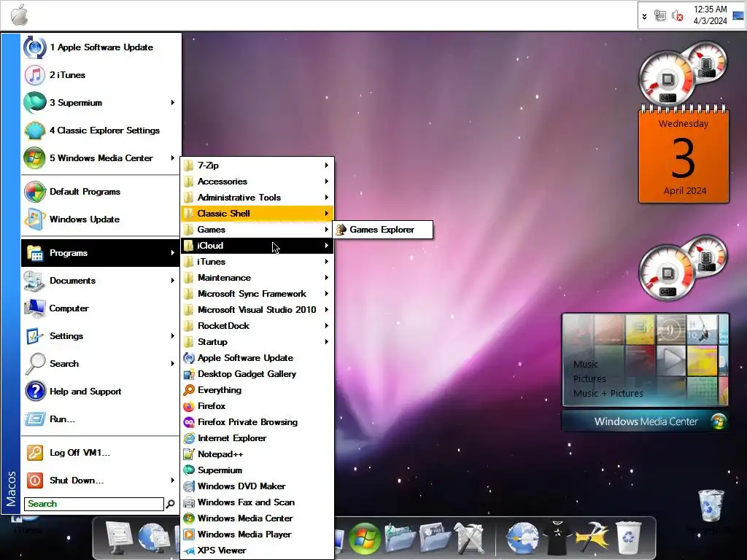Expand the Settings submenu arrow

172,335
